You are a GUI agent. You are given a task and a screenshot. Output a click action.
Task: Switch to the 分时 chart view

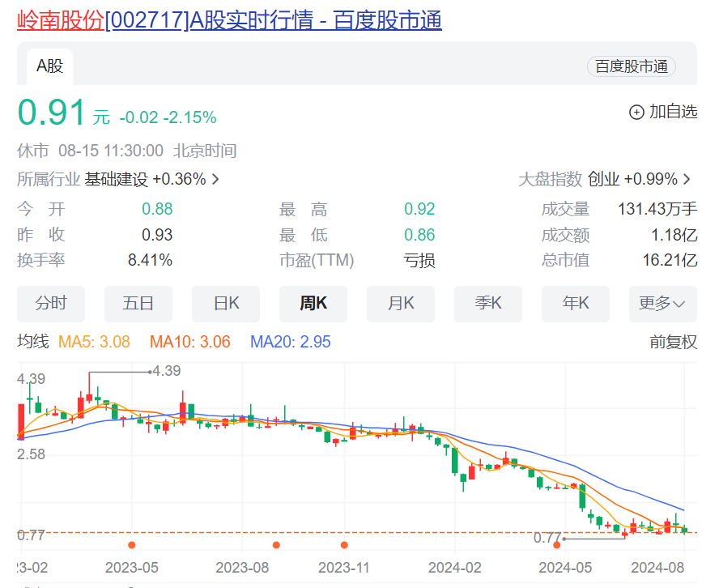[x=51, y=304]
